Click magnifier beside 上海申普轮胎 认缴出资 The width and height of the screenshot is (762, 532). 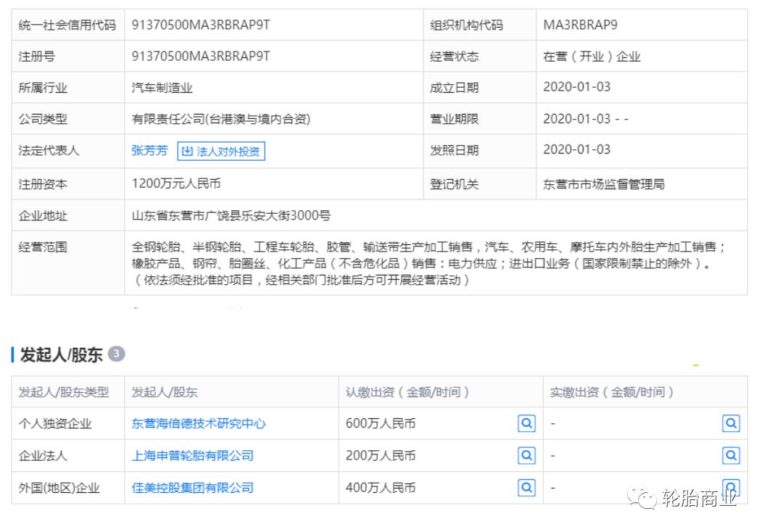coord(527,455)
